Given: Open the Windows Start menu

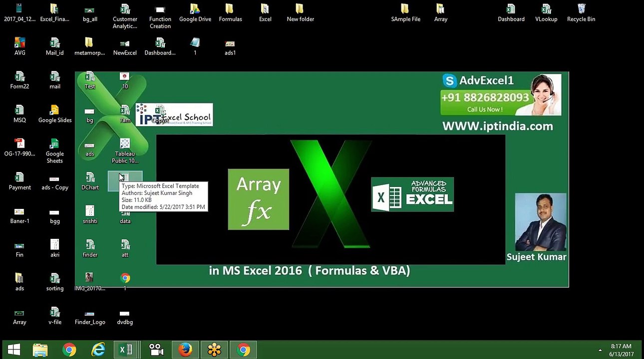Looking at the screenshot, I should pyautogui.click(x=14, y=350).
